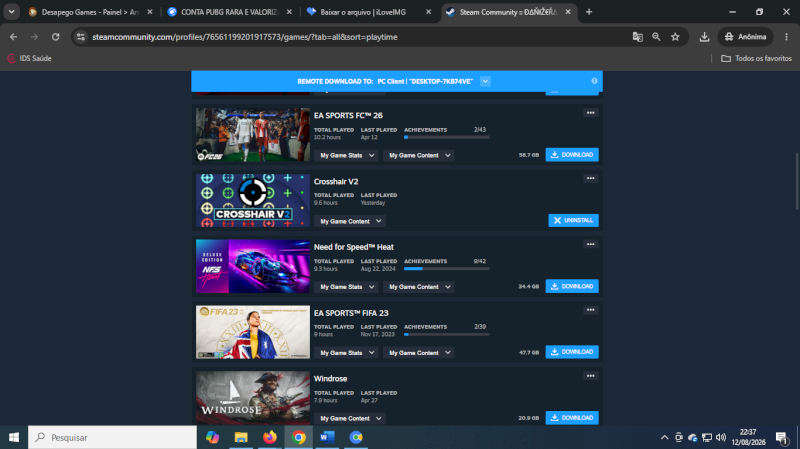800x449 pixels.
Task: Uninstall Crosshair V2
Action: (573, 220)
